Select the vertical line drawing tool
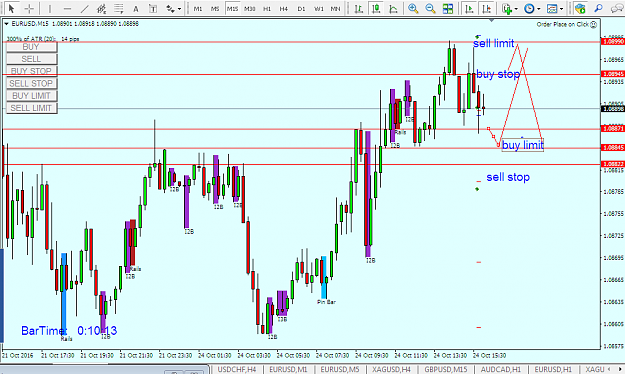 tap(49, 8)
